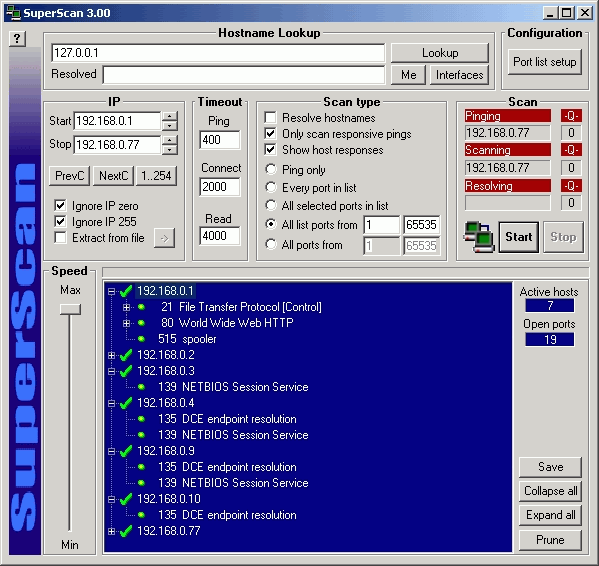Screen dimensions: 599x566
Task: Select the 139 NETBIOS row under 192.168.0.3
Action: (233, 387)
